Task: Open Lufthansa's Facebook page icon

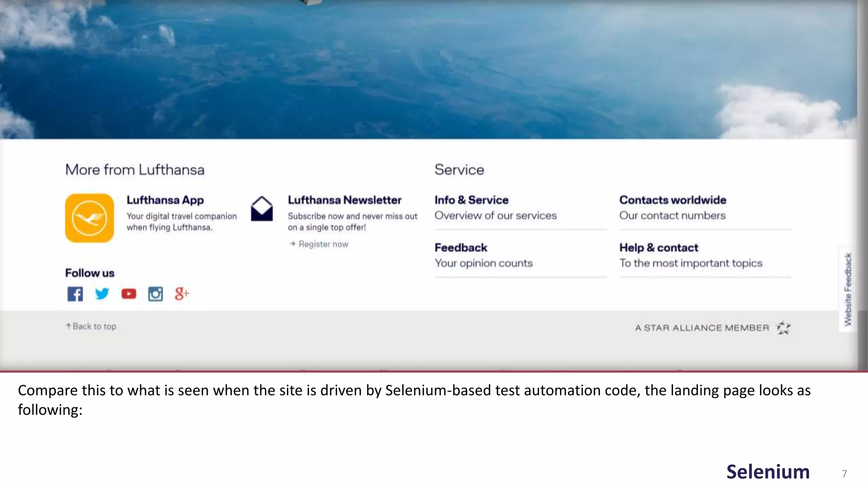Action: (75, 294)
